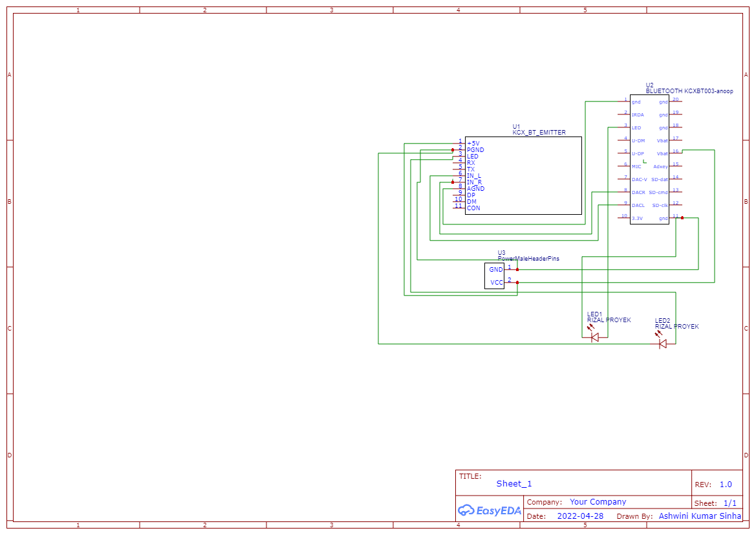Click the REV 1.0 value
Image resolution: width=756 pixels, height=535 pixels.
point(726,485)
